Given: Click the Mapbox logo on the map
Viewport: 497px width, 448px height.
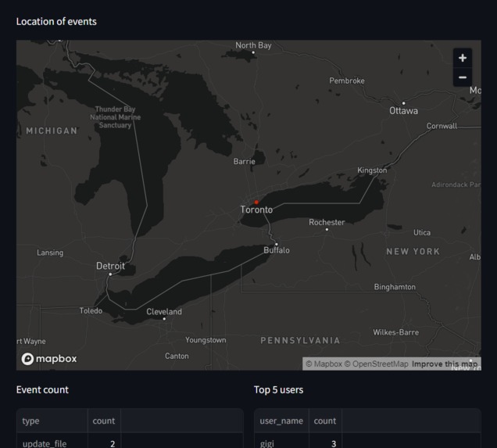Looking at the screenshot, I should click(x=49, y=359).
